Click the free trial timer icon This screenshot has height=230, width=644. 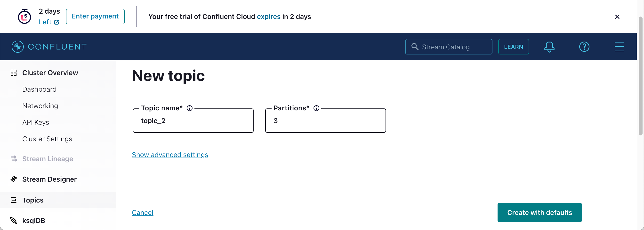tap(24, 17)
